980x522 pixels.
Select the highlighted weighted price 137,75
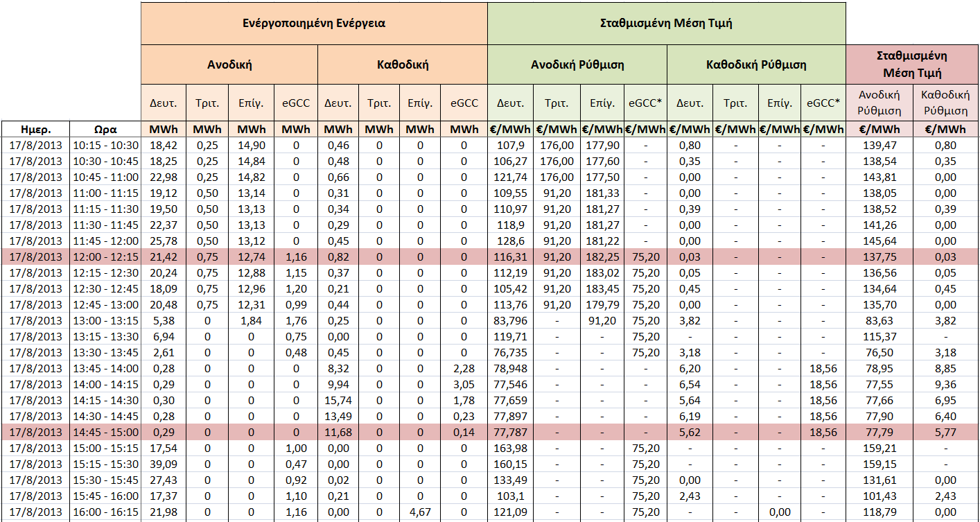click(880, 257)
